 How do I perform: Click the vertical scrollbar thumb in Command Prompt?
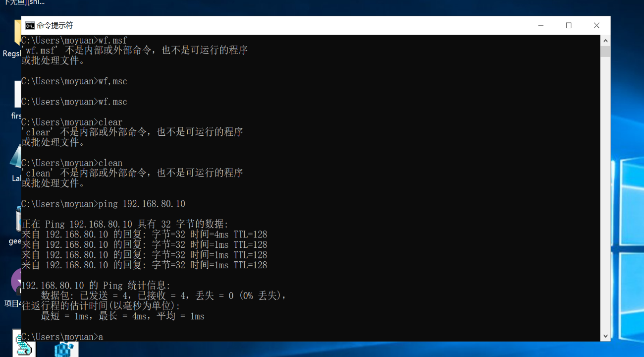tap(605, 52)
